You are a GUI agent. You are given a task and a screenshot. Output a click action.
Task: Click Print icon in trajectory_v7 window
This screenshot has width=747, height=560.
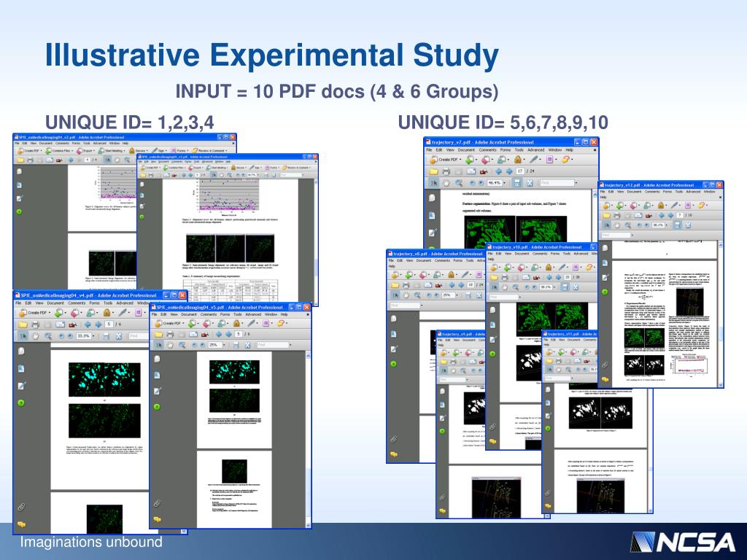tap(446, 171)
